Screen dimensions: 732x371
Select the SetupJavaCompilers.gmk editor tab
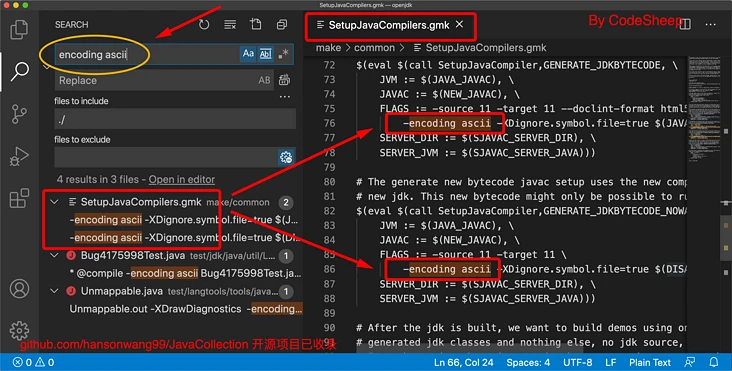click(390, 25)
